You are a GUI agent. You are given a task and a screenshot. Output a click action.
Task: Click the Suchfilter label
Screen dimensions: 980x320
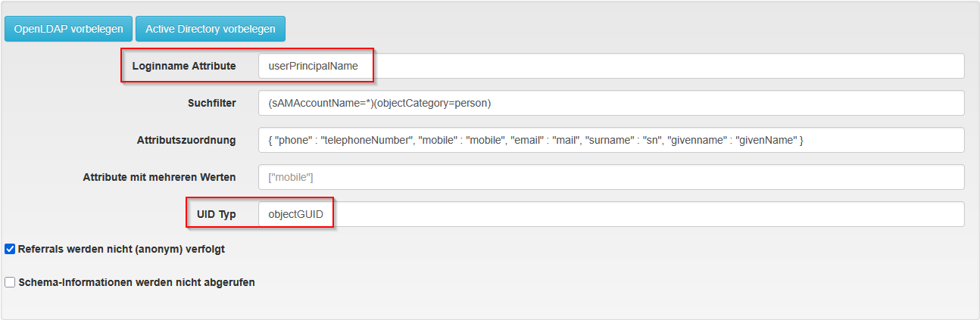click(211, 103)
